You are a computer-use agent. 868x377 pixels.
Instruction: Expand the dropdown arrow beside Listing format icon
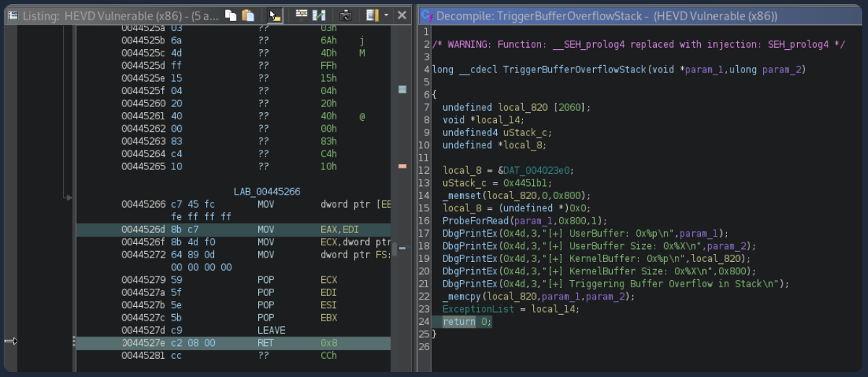click(386, 14)
